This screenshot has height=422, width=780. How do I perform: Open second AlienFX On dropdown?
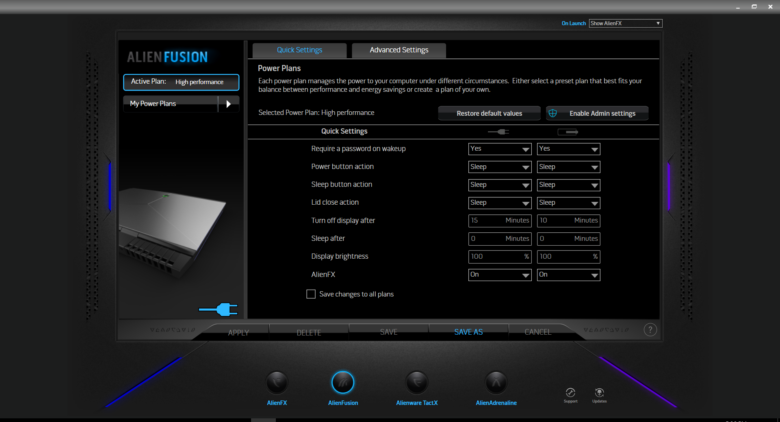click(x=568, y=275)
